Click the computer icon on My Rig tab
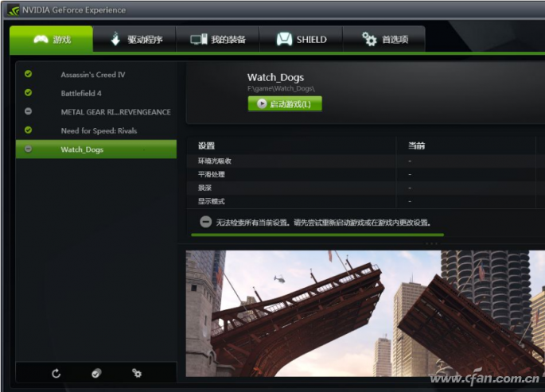 coord(199,39)
